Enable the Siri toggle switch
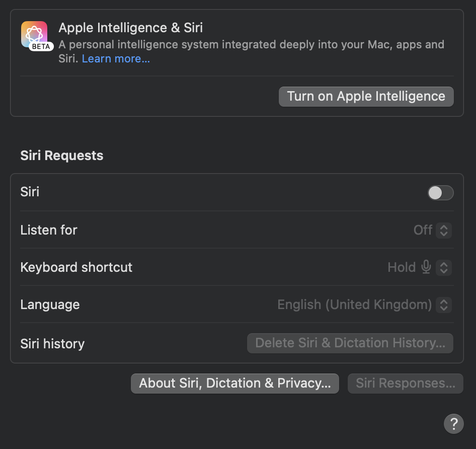The width and height of the screenshot is (476, 449). coord(440,192)
